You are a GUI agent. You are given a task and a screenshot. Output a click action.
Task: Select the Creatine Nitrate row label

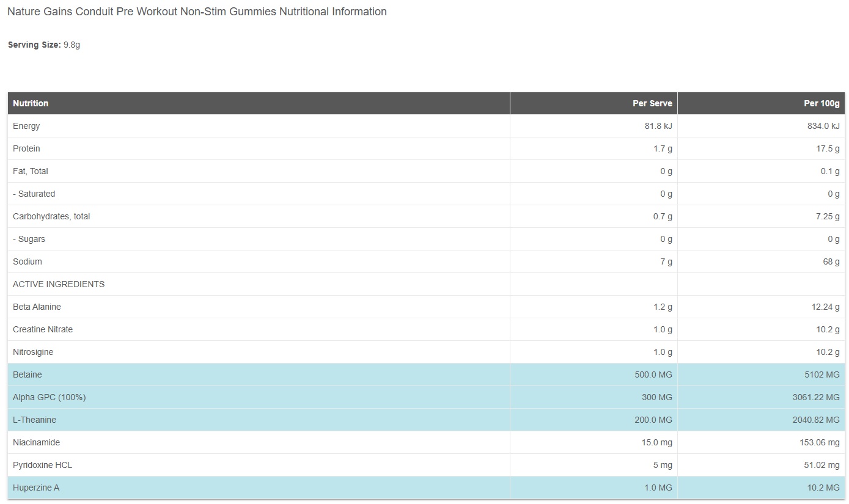coord(43,329)
